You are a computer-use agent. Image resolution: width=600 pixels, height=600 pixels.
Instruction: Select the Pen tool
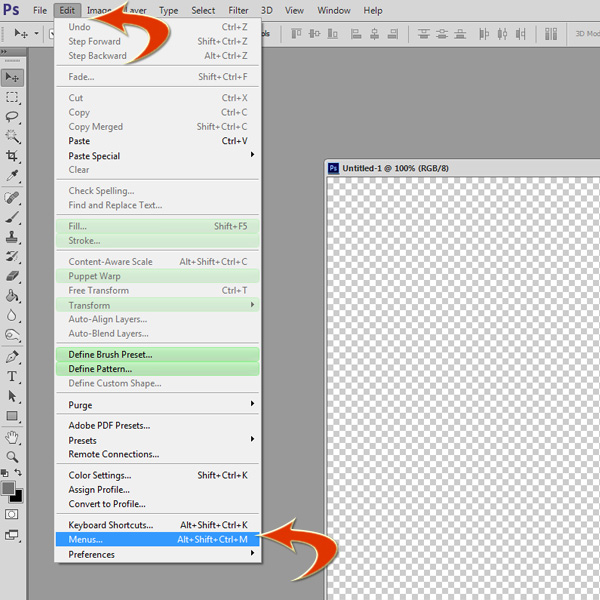click(12, 357)
